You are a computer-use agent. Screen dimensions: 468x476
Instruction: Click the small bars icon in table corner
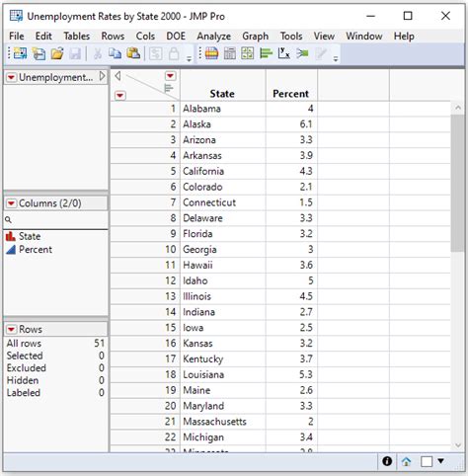pos(168,88)
